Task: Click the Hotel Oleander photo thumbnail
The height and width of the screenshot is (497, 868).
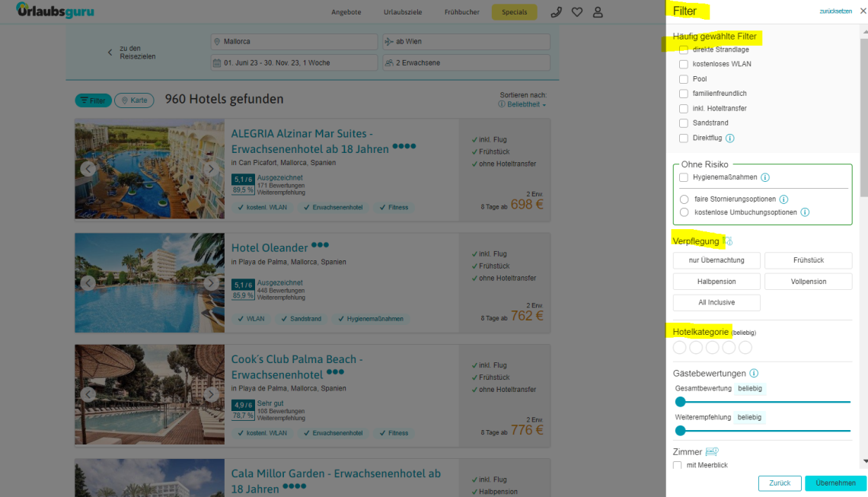Action: (x=149, y=282)
